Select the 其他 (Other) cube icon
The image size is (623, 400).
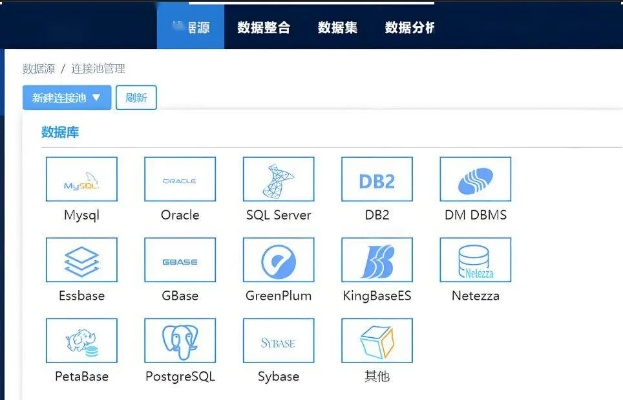(x=376, y=342)
